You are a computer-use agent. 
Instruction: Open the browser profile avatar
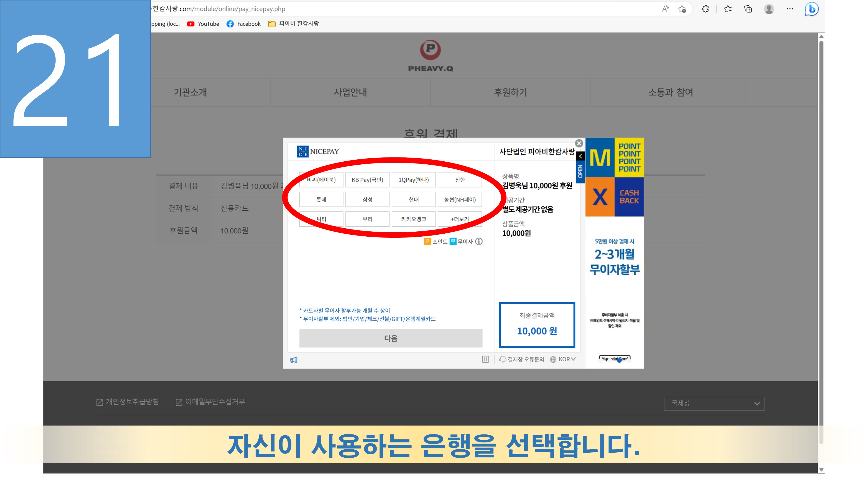[x=769, y=9]
